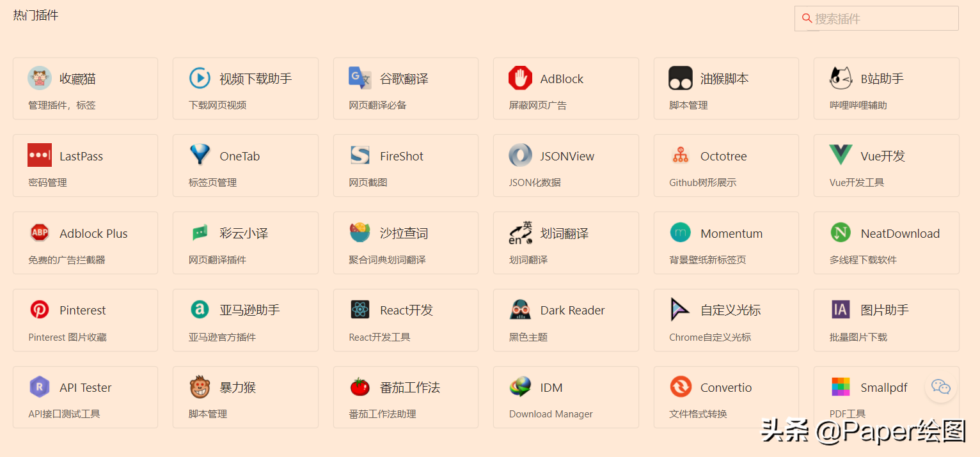Click the JSONView round icon
Viewport: 980px width, 457px height.
tap(520, 156)
